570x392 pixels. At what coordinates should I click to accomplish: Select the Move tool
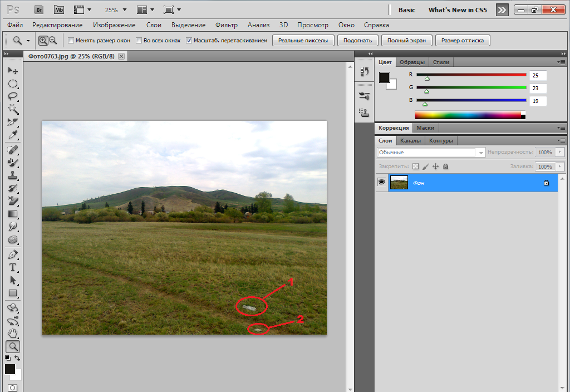point(13,70)
